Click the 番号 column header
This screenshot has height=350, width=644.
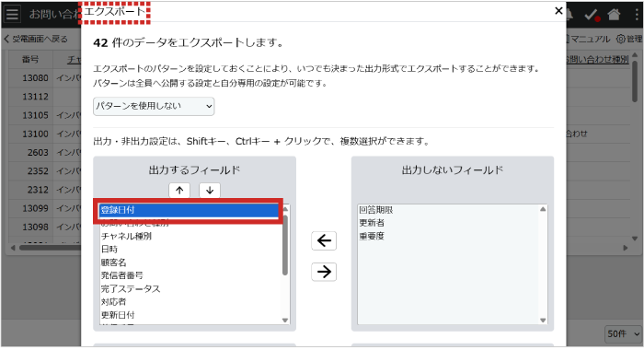(30, 60)
